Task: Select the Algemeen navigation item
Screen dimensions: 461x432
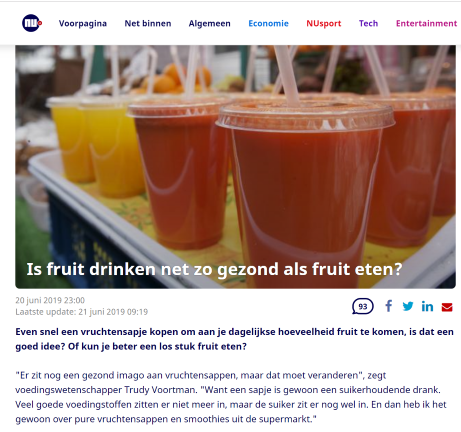Action: (x=209, y=24)
